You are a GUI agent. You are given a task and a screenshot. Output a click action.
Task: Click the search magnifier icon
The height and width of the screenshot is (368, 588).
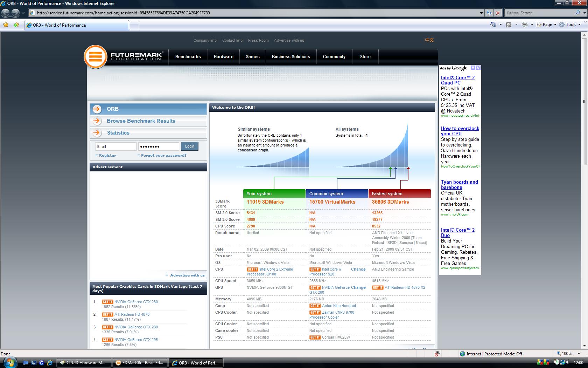(x=577, y=13)
